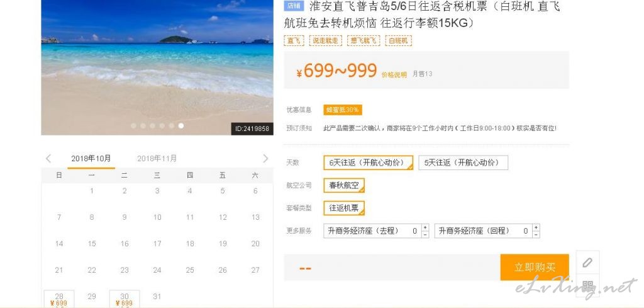The width and height of the screenshot is (644, 308).
Task: Select 6天往返 option
Action: pyautogui.click(x=369, y=163)
